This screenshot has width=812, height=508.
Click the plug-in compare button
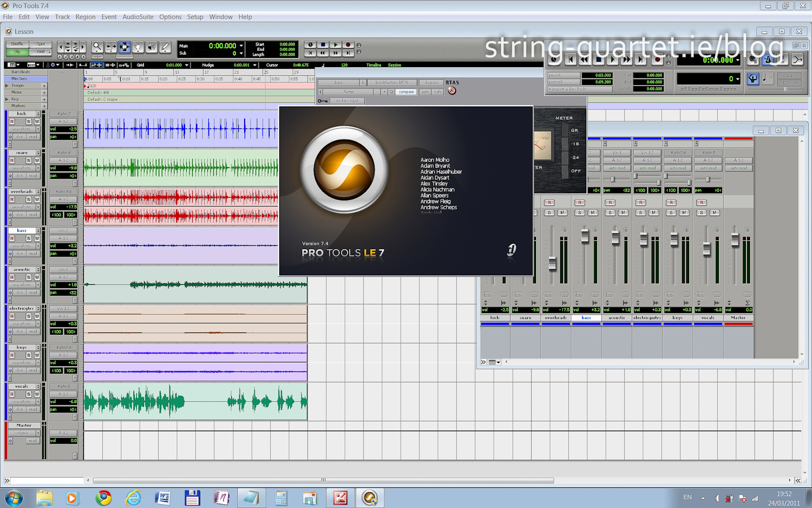click(406, 92)
